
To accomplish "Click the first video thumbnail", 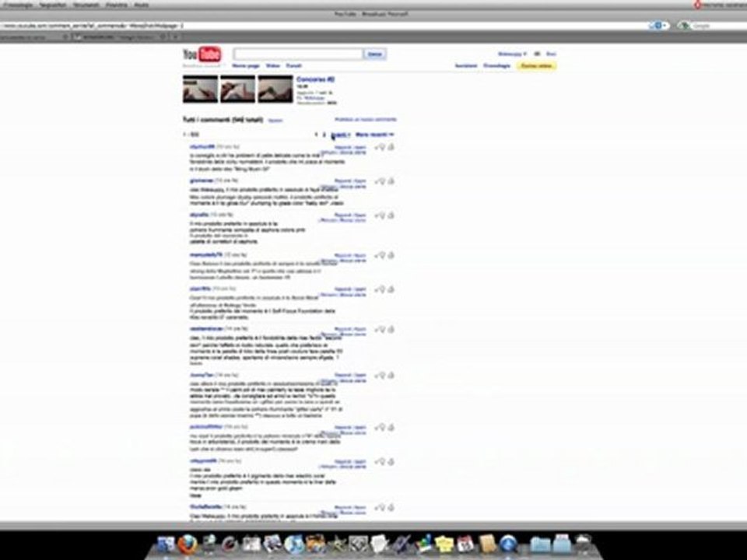I will 201,89.
